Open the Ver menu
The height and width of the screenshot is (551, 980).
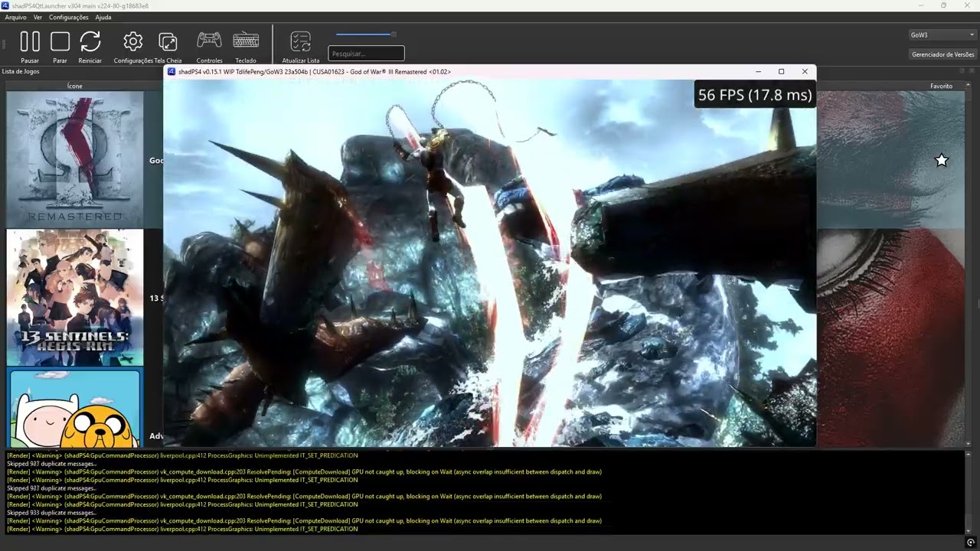point(38,17)
